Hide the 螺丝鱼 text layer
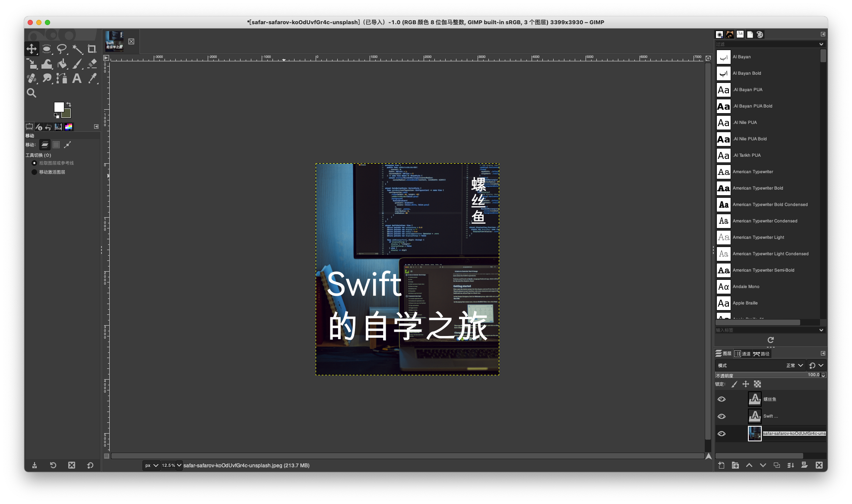This screenshot has height=504, width=852. (x=721, y=399)
